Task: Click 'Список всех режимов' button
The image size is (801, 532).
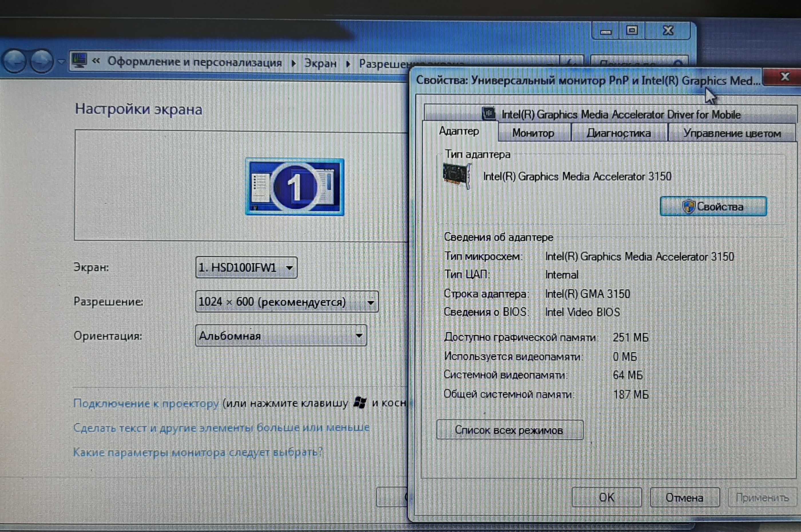Action: [510, 430]
